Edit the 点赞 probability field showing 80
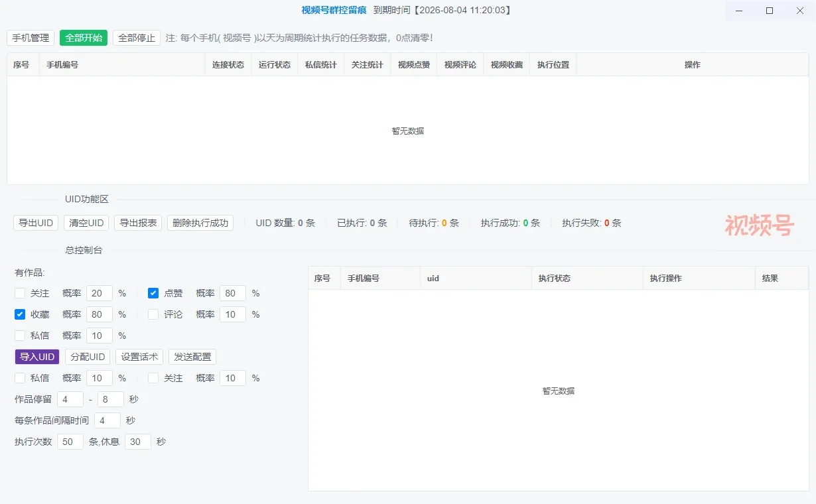Image resolution: width=816 pixels, height=504 pixels. click(x=233, y=293)
